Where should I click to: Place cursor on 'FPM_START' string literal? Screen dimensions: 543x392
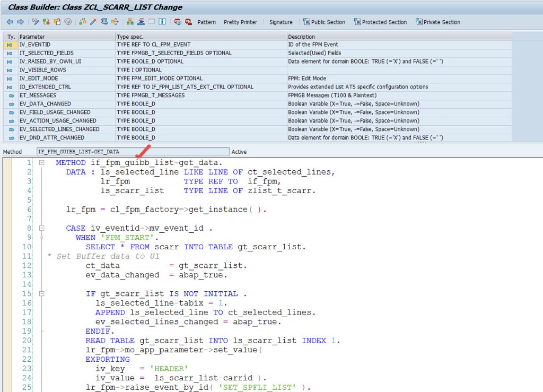pyautogui.click(x=127, y=238)
